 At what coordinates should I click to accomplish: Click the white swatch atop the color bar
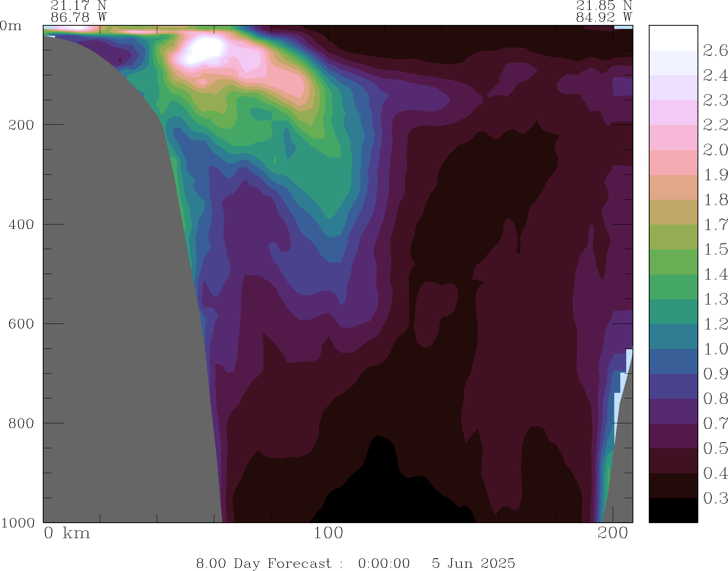pyautogui.click(x=673, y=38)
